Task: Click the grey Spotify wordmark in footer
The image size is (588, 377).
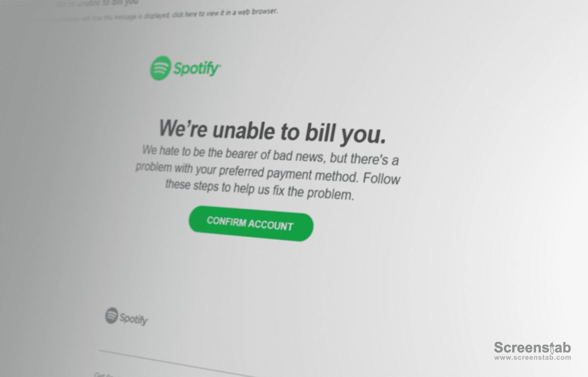Action: [134, 319]
